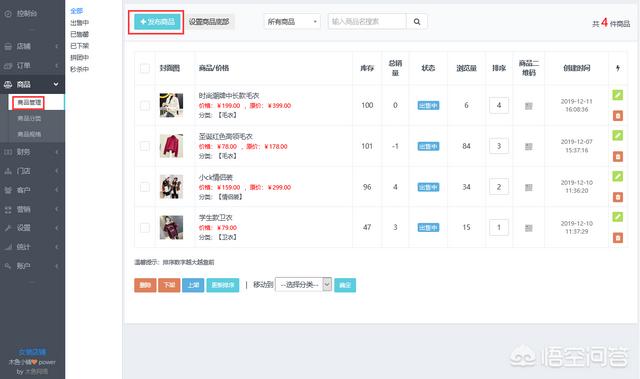Tick the select-all checkbox in table header

(x=145, y=68)
